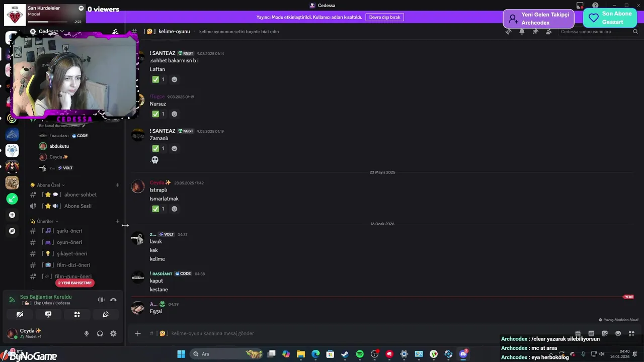Collapse the Abone Özel category
The image size is (644, 362).
click(x=48, y=185)
